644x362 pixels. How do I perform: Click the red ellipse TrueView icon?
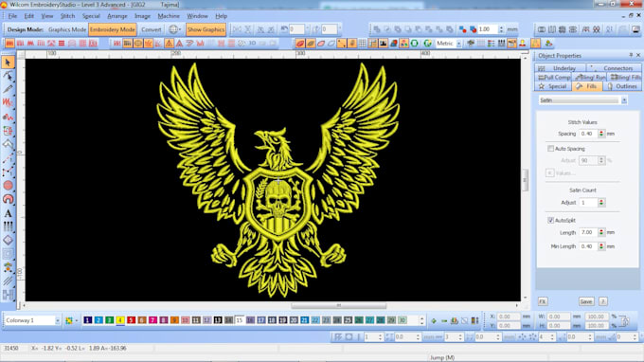pyautogui.click(x=300, y=44)
